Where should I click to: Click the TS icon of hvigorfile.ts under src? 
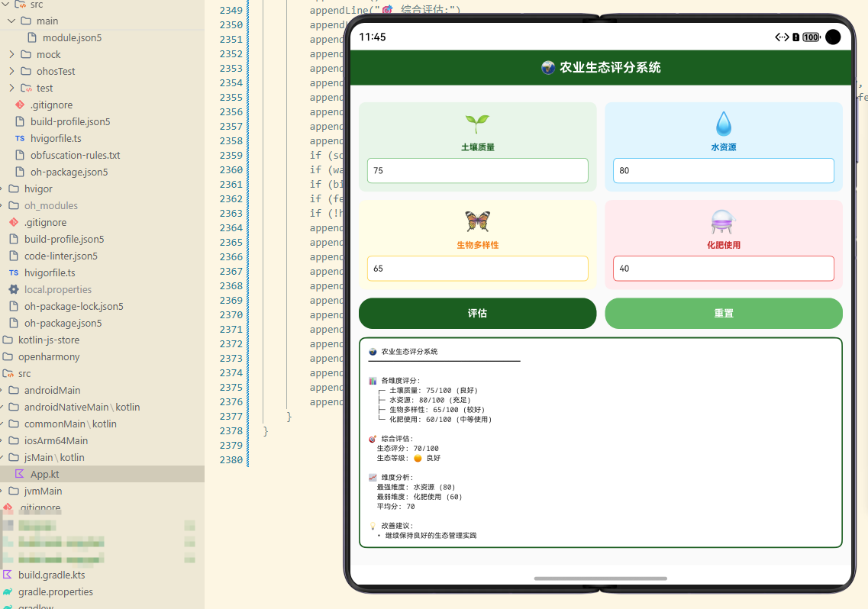click(x=20, y=138)
